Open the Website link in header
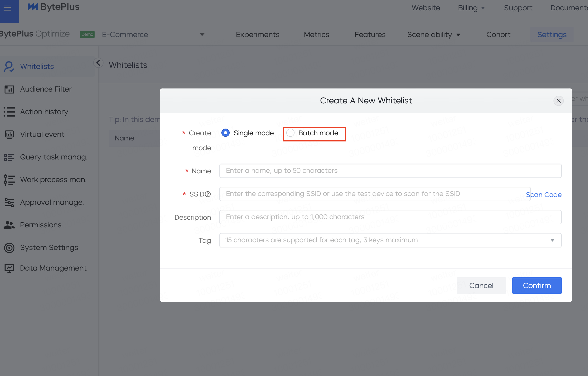This screenshot has height=376, width=588. click(426, 8)
